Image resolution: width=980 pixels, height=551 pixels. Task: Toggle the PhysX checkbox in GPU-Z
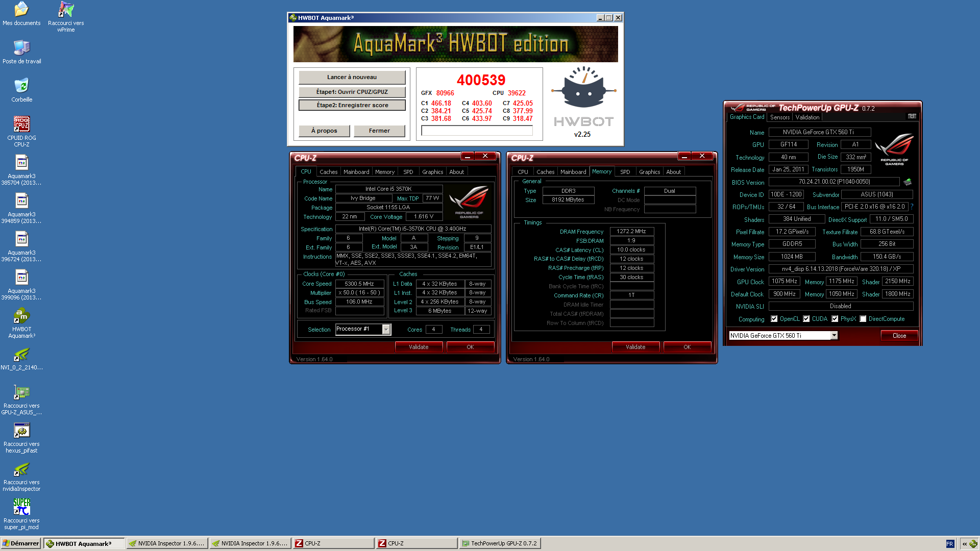tap(835, 319)
